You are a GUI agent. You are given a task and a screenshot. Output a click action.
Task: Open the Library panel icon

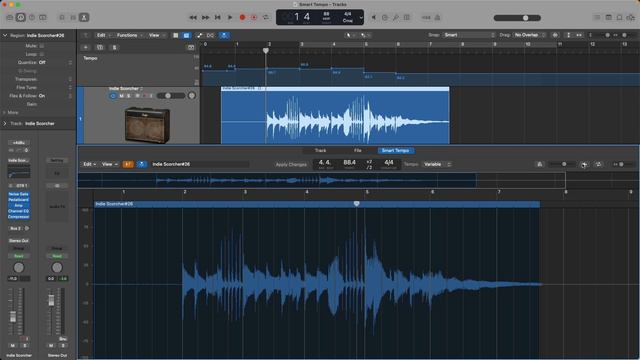[x=10, y=18]
